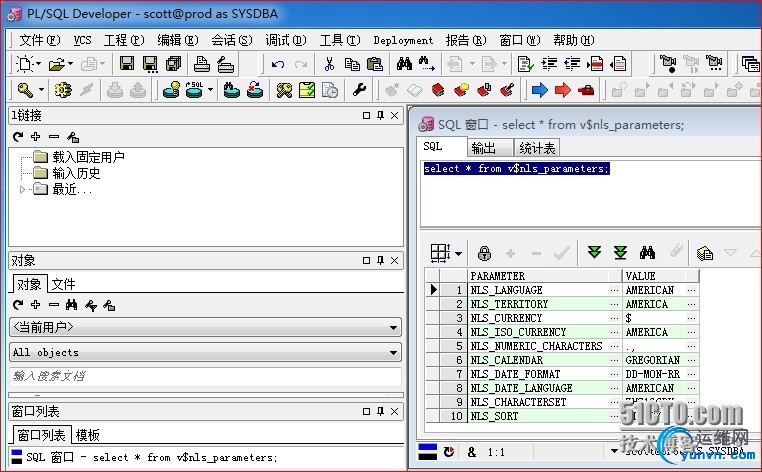Click the Preferences wrench icon
The image size is (762, 472).
(359, 90)
